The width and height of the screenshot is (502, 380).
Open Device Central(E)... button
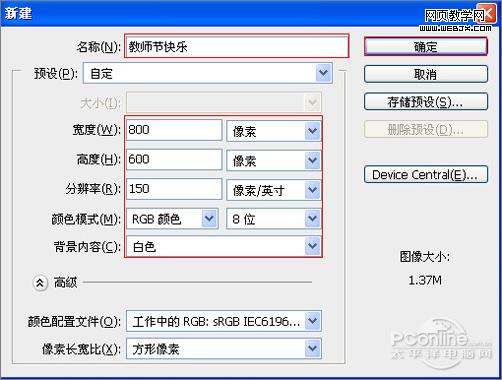pyautogui.click(x=426, y=174)
